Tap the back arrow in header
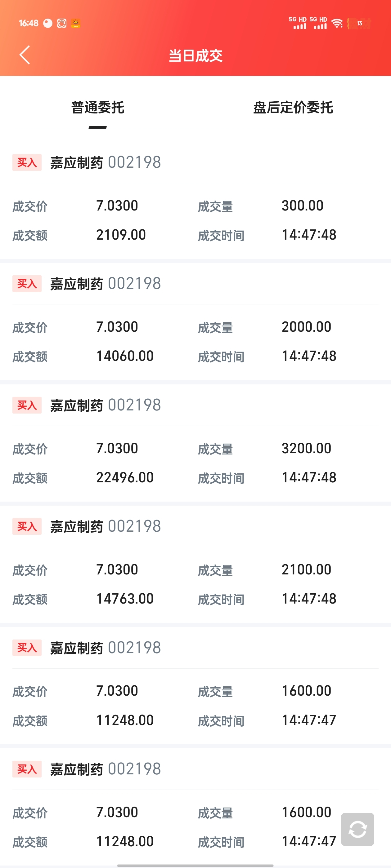The height and width of the screenshot is (868, 391). (x=25, y=55)
